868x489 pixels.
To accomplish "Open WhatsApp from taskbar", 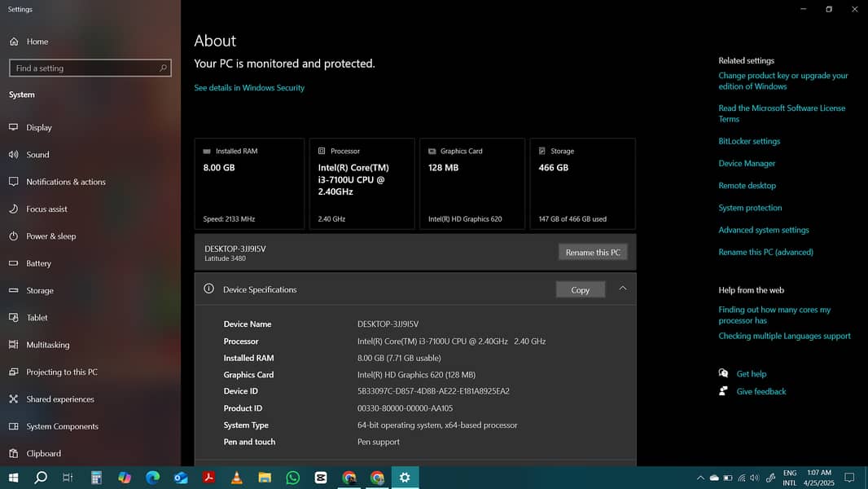I will coord(293,478).
